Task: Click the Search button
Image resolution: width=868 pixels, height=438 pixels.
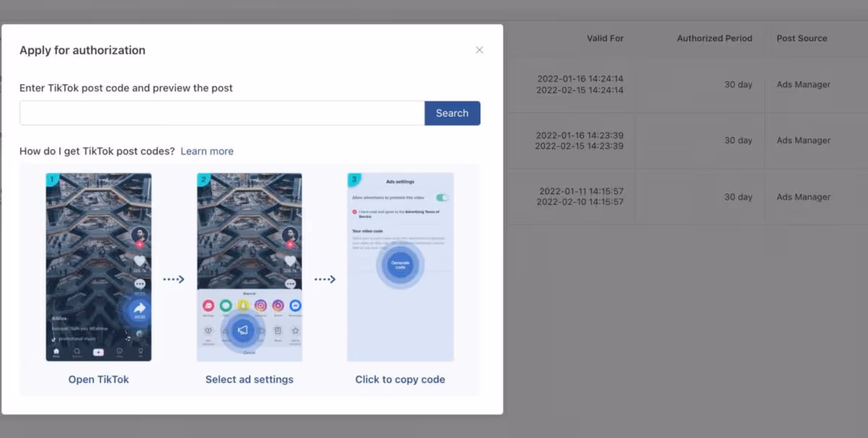Action: [x=452, y=113]
